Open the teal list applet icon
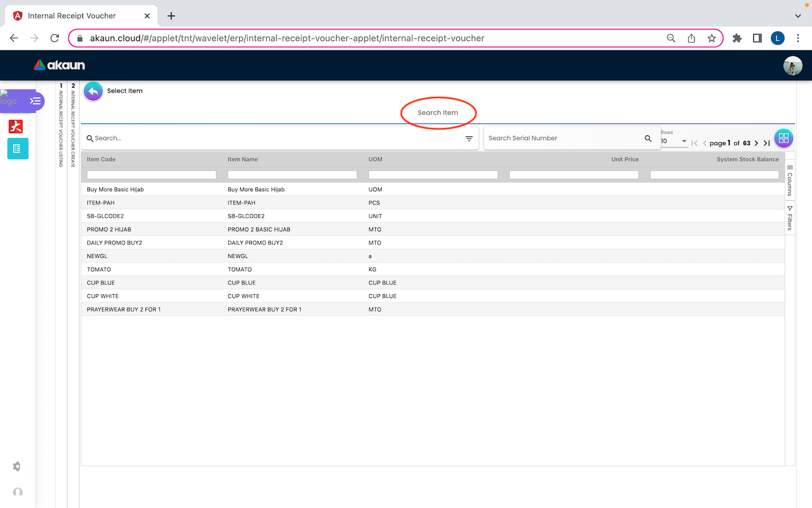812x508 pixels. [17, 148]
